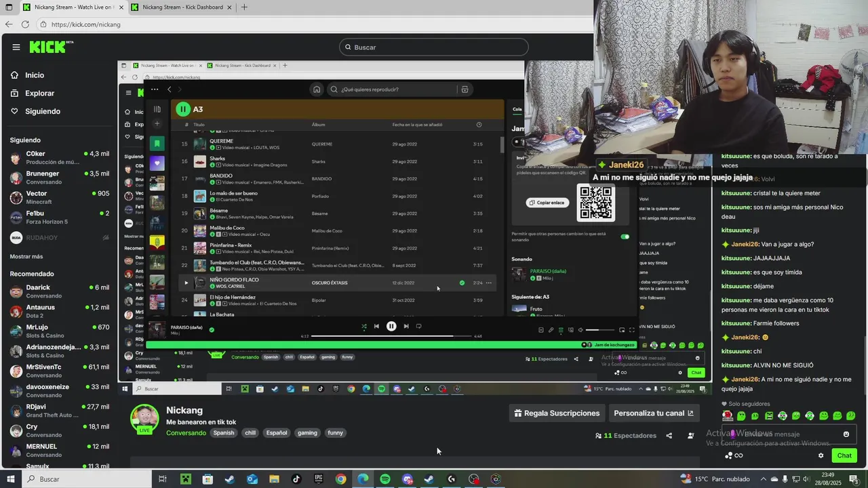Click Spotify ¿Qué quieres reproducir? search box
Image resolution: width=868 pixels, height=488 pixels.
pos(393,89)
